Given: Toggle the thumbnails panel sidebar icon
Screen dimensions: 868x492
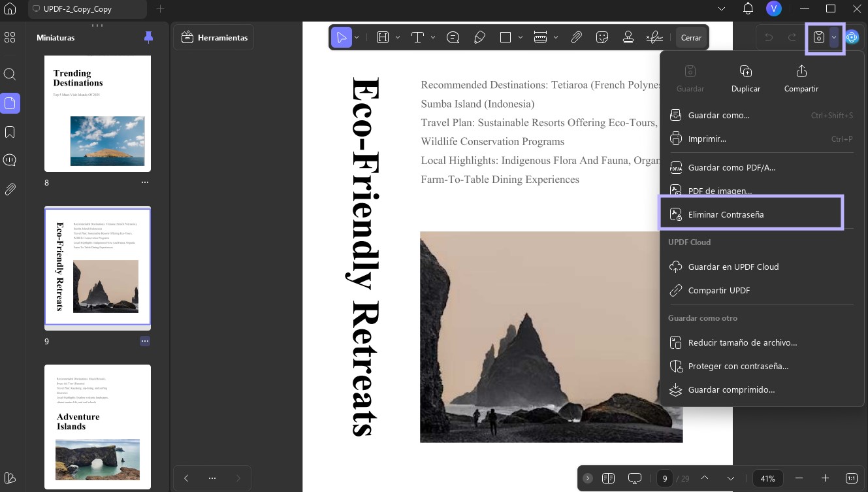Looking at the screenshot, I should pyautogui.click(x=10, y=103).
